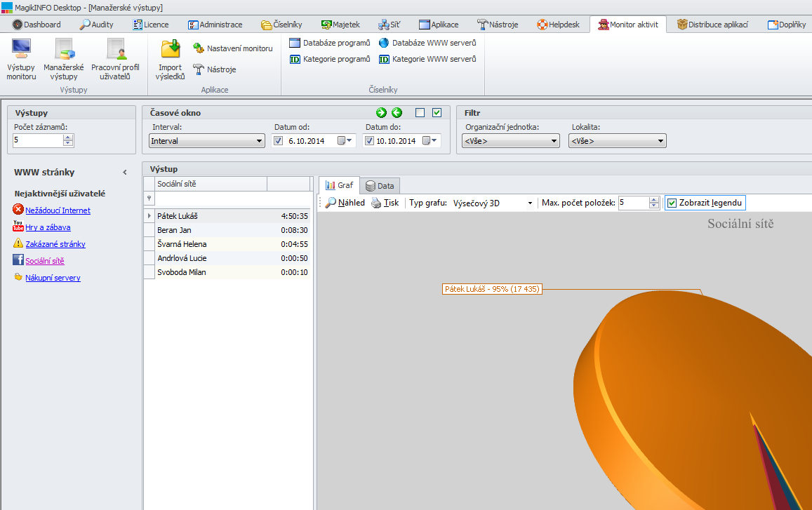Click the Manažerské výstupy ribbon icon

[x=64, y=59]
